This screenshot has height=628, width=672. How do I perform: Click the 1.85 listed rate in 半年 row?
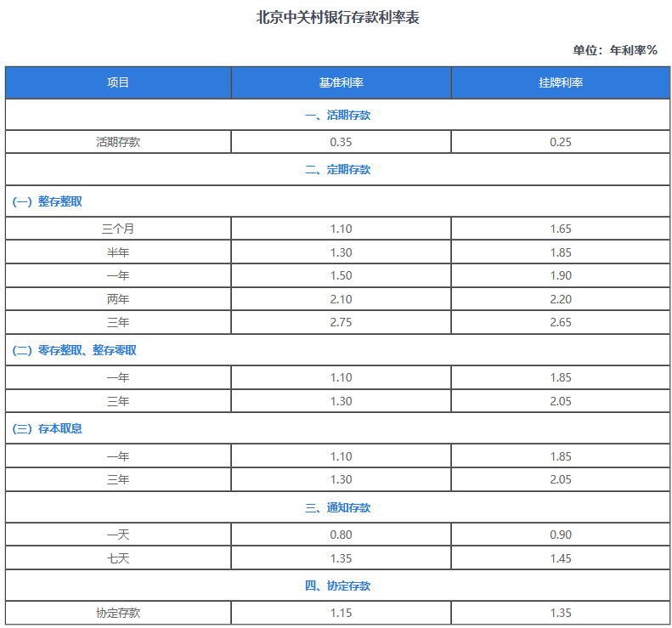click(x=561, y=252)
